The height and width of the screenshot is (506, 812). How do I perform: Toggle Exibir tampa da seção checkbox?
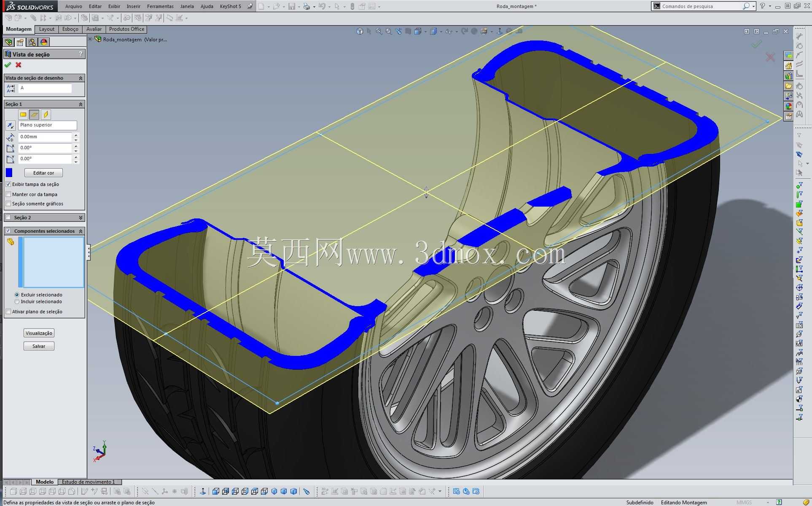[8, 184]
